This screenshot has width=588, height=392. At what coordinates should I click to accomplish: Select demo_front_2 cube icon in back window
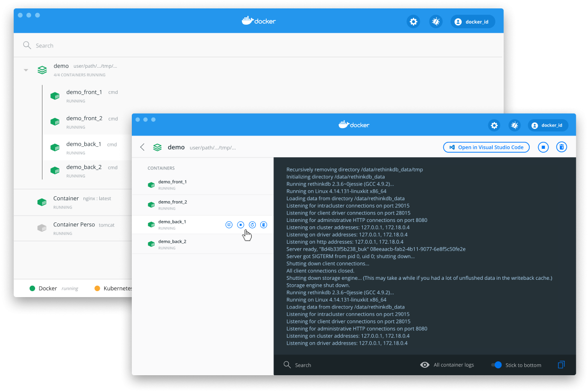[x=55, y=122]
